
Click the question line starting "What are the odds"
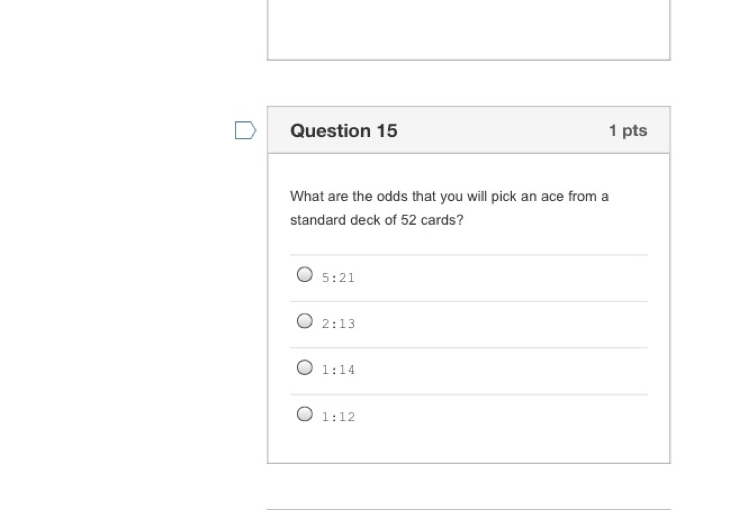pyautogui.click(x=449, y=196)
